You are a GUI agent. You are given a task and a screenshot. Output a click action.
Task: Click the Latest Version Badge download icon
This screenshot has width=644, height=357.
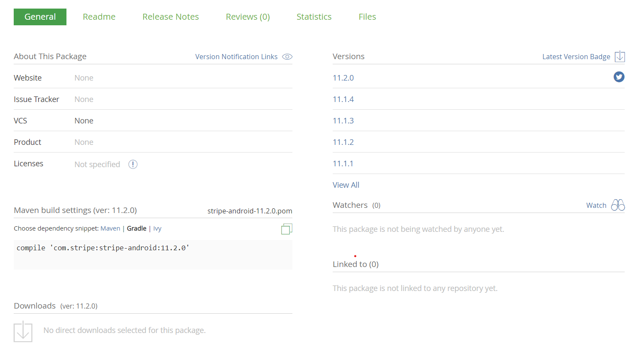[620, 57]
